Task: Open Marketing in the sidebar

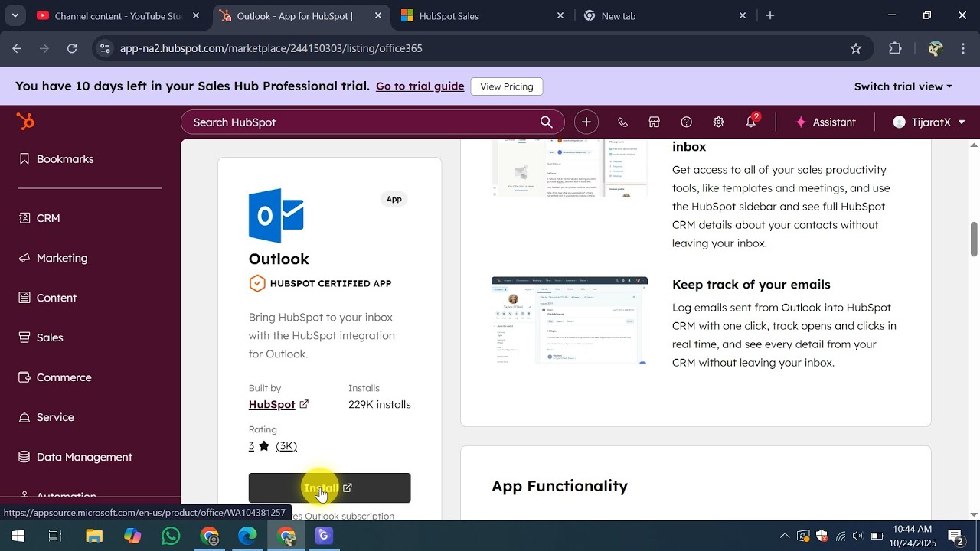Action: (53, 258)
